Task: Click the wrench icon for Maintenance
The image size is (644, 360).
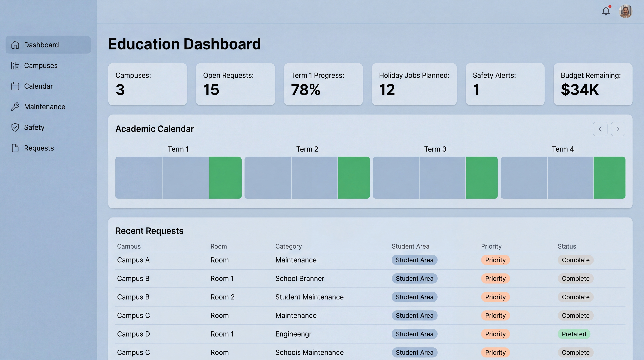Action: point(15,107)
